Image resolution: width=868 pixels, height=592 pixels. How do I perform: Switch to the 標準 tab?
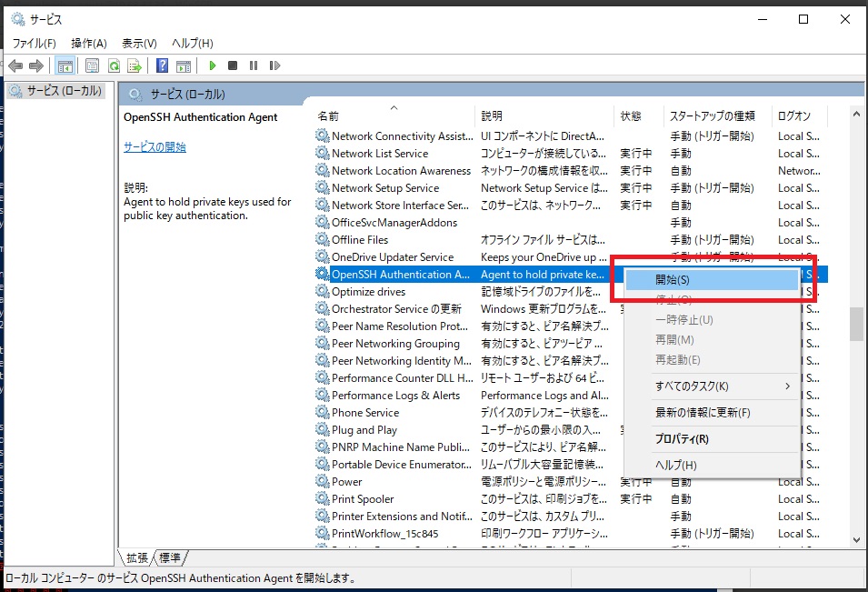169,557
